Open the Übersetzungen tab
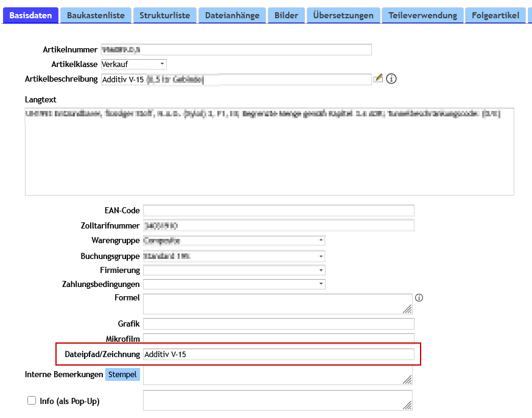The height and width of the screenshot is (418, 532). pos(343,15)
